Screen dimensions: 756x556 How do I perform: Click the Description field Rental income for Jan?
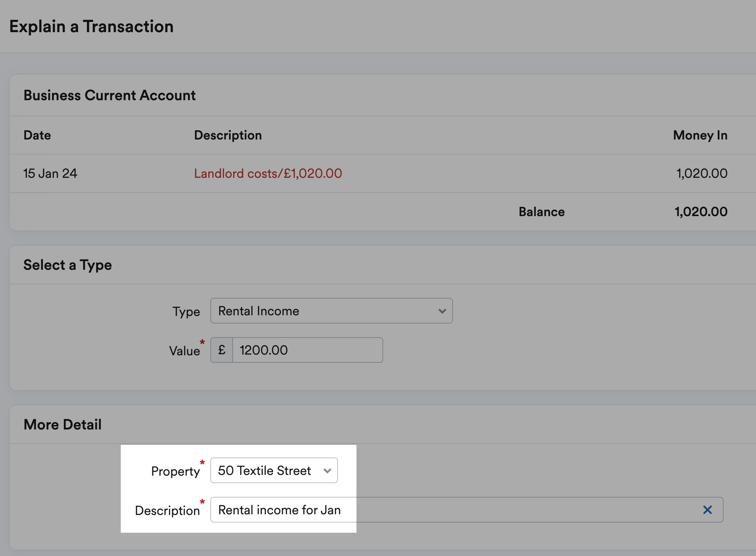click(x=467, y=510)
